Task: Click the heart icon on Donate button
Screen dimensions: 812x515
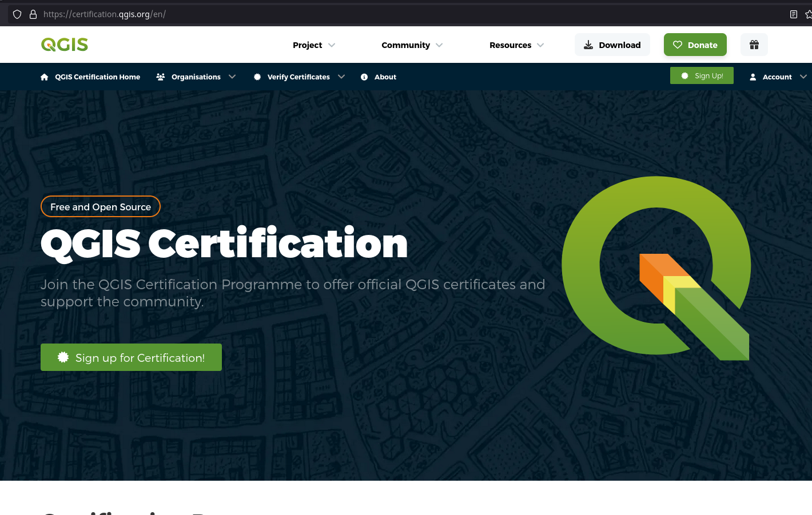Action: pyautogui.click(x=678, y=45)
